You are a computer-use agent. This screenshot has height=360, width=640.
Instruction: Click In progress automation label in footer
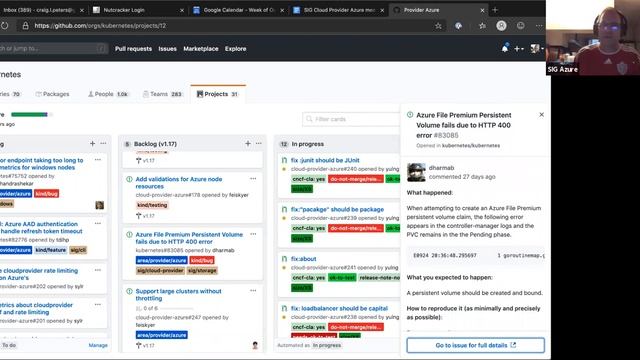point(327,345)
